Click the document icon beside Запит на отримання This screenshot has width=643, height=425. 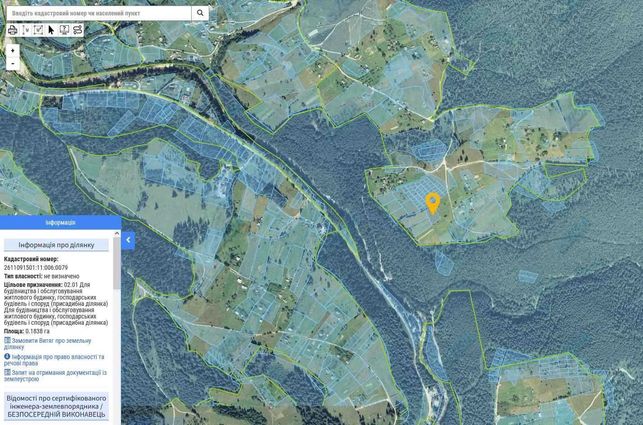(7, 372)
